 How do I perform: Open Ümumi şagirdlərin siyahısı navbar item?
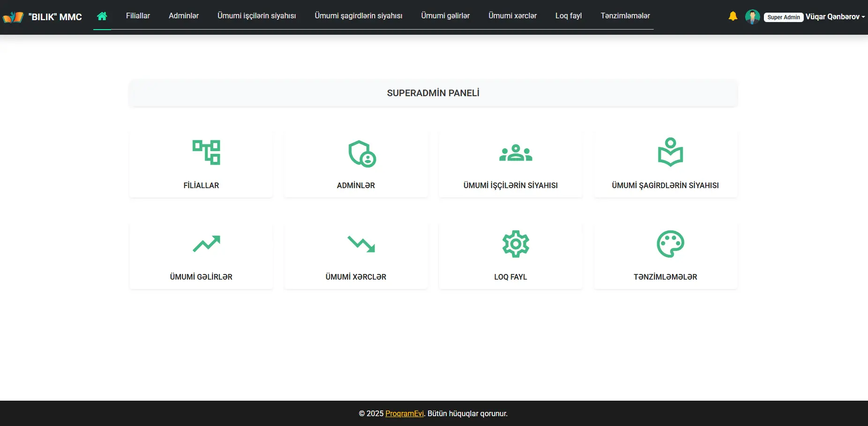pos(358,16)
